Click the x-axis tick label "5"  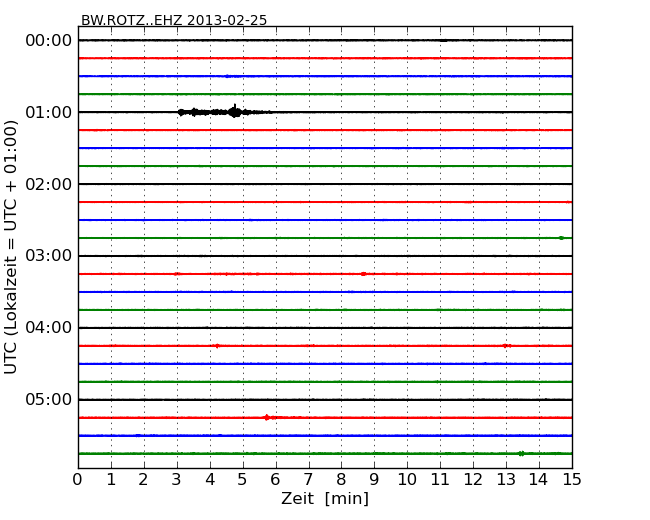click(x=243, y=480)
